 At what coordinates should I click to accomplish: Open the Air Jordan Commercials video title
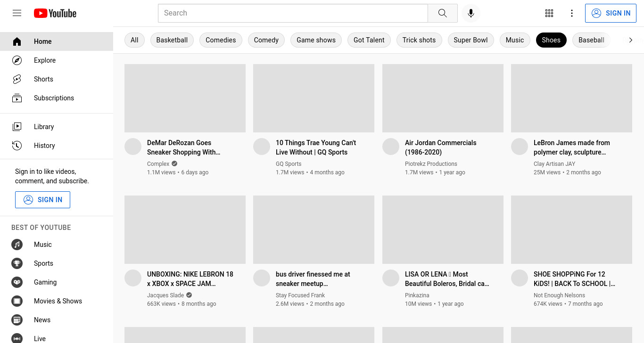tap(440, 147)
